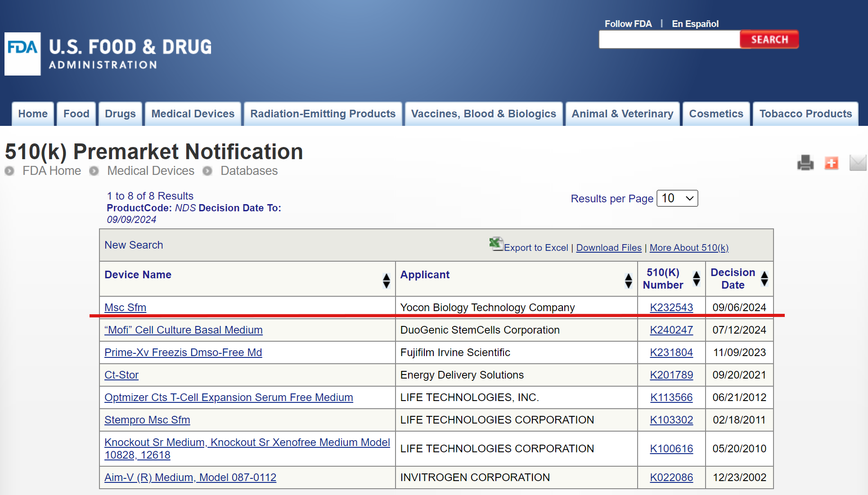Click the email envelope icon
This screenshot has height=495, width=868.
pyautogui.click(x=858, y=163)
